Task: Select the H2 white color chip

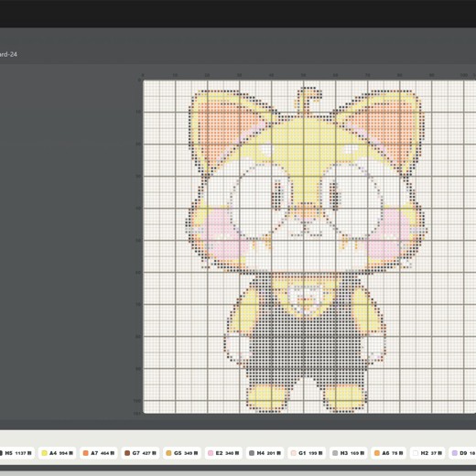Action: coord(428,453)
